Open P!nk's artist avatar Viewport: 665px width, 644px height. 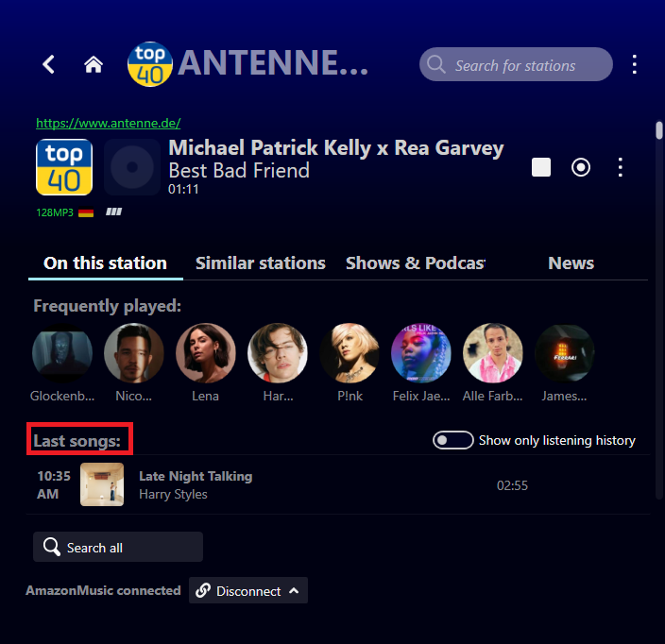click(x=350, y=353)
